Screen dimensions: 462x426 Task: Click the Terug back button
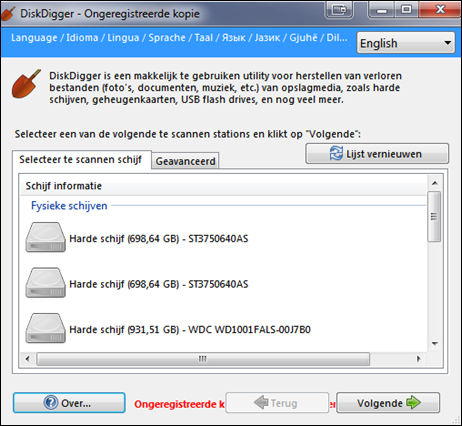[x=277, y=403]
